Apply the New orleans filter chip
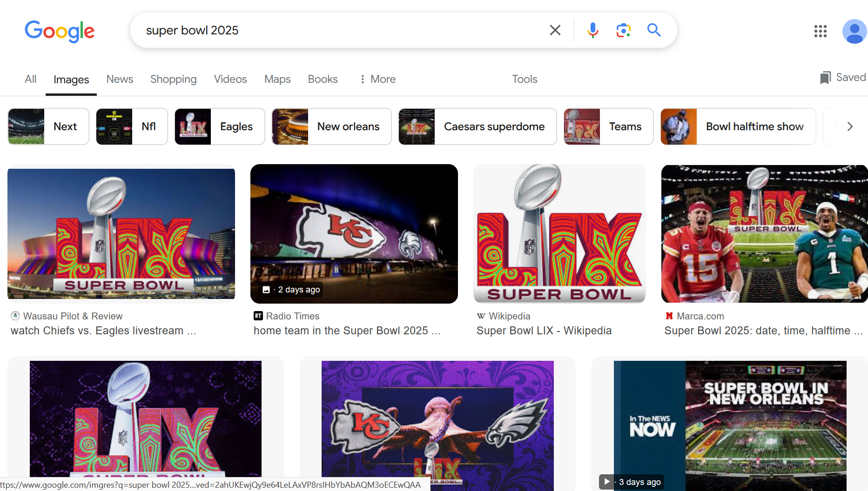The width and height of the screenshot is (868, 491). coord(331,126)
